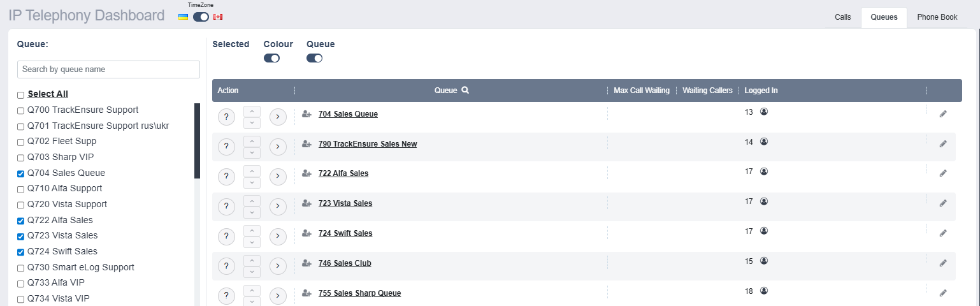The width and height of the screenshot is (980, 306).
Task: Open the 790 TrackEnsure Sales New link
Action: [368, 144]
